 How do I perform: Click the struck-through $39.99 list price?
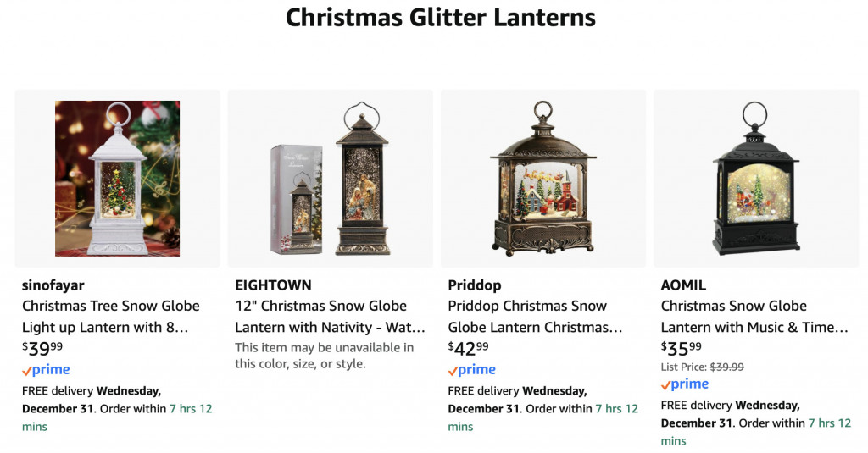(726, 367)
